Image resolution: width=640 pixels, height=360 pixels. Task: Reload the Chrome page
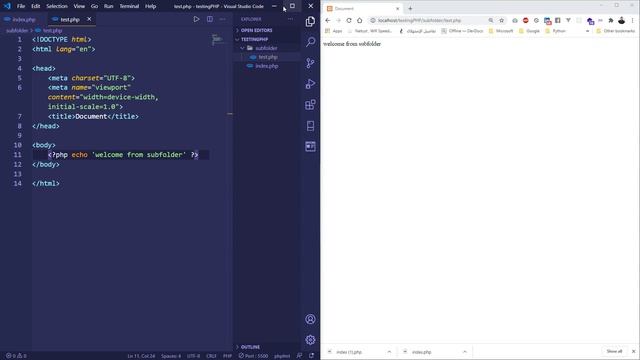[349, 20]
